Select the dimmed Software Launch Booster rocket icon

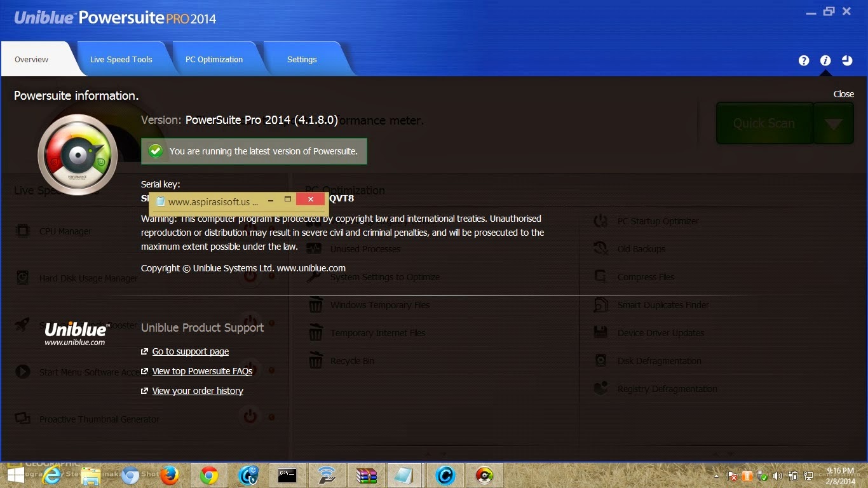click(x=23, y=325)
